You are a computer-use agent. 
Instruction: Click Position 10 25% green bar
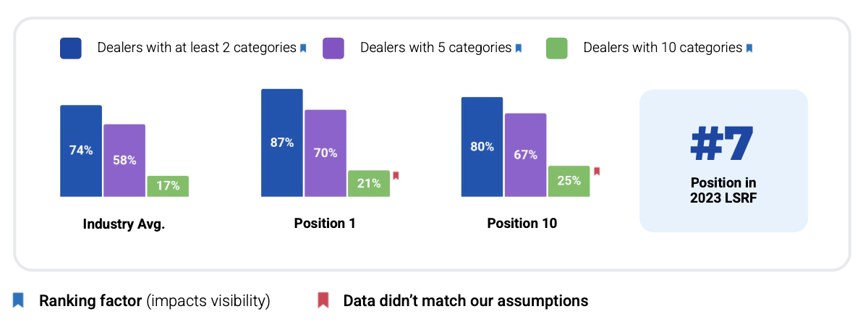point(569,181)
